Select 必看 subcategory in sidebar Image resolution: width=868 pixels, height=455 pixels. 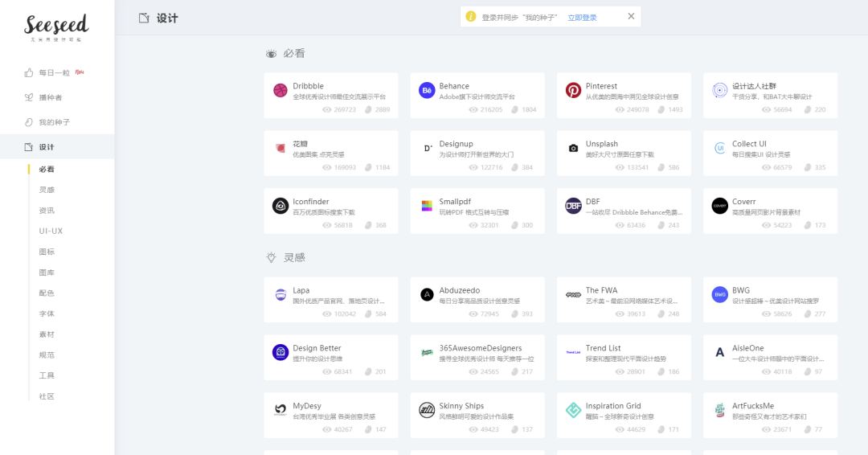47,170
